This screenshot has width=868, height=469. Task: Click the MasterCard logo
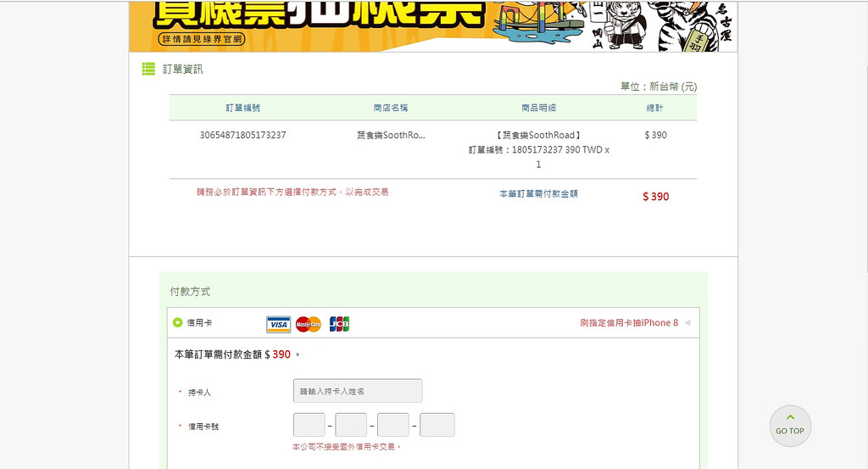pos(309,324)
